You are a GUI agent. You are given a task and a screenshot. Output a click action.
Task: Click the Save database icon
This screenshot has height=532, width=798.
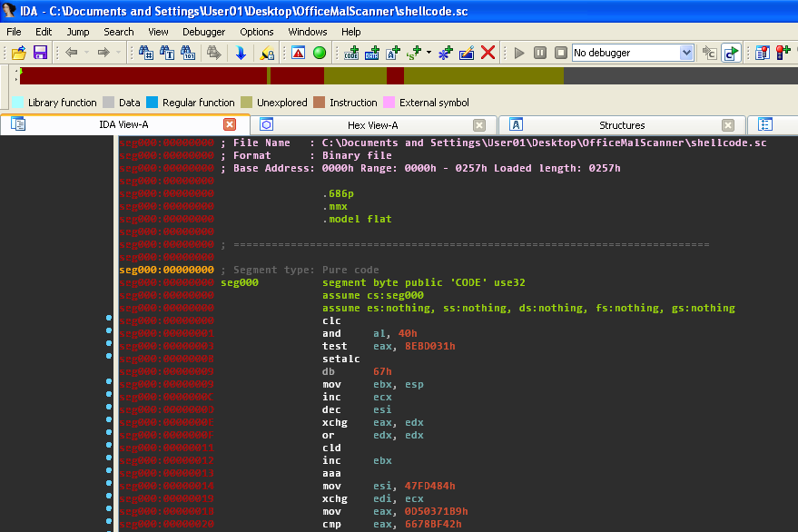(40, 53)
